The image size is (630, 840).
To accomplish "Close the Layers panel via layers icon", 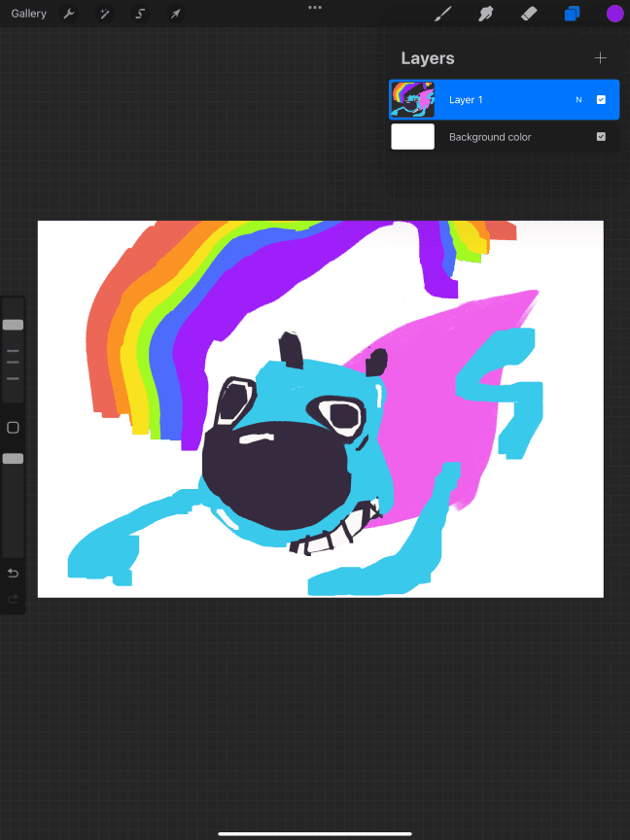I will pyautogui.click(x=572, y=14).
